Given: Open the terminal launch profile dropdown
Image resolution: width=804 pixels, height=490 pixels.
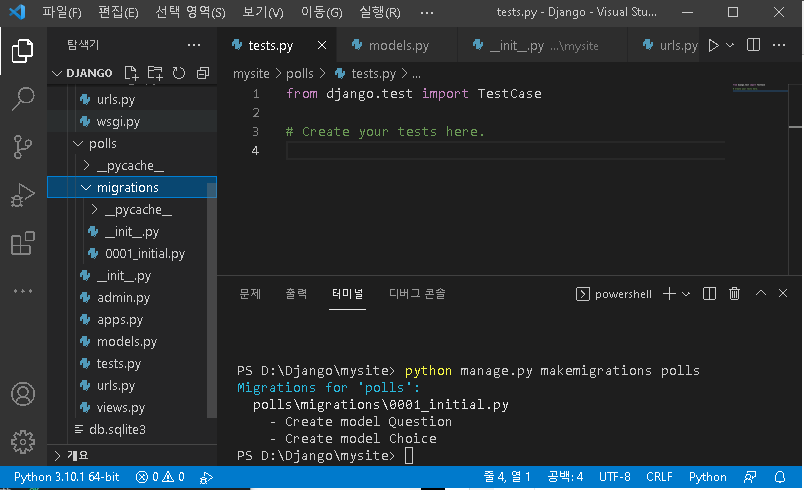Looking at the screenshot, I should coord(686,294).
